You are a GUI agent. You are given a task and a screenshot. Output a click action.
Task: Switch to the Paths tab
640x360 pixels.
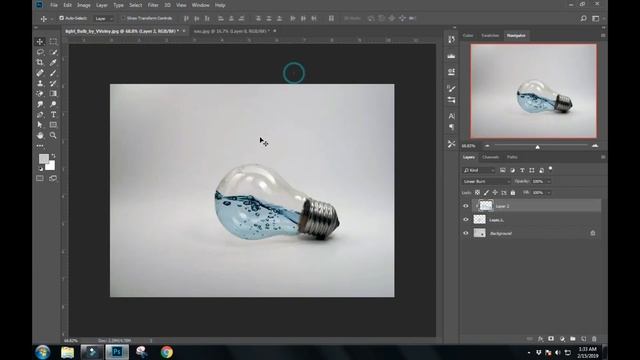pyautogui.click(x=512, y=157)
